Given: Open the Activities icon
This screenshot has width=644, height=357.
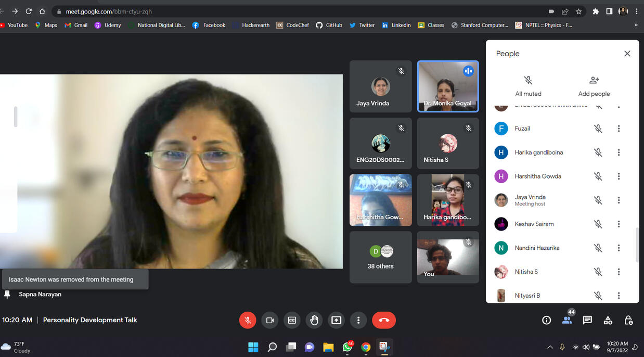Looking at the screenshot, I should coord(608,320).
